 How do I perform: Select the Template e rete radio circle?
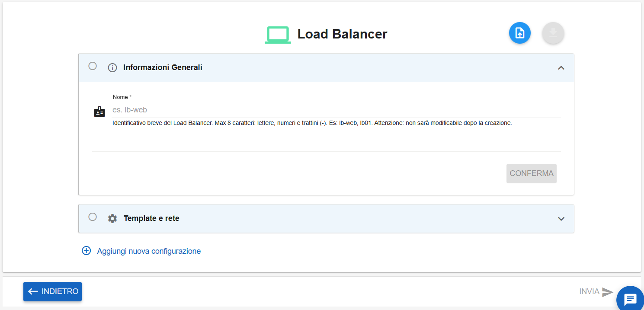click(93, 217)
